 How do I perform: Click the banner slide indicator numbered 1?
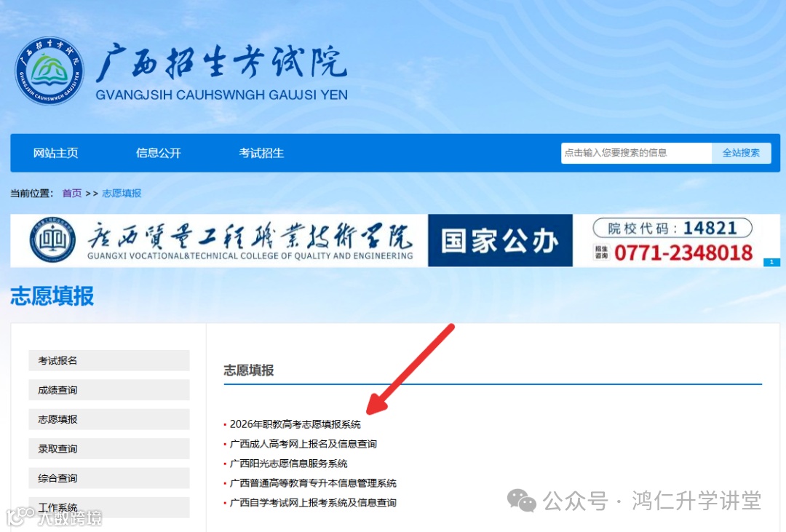771,262
